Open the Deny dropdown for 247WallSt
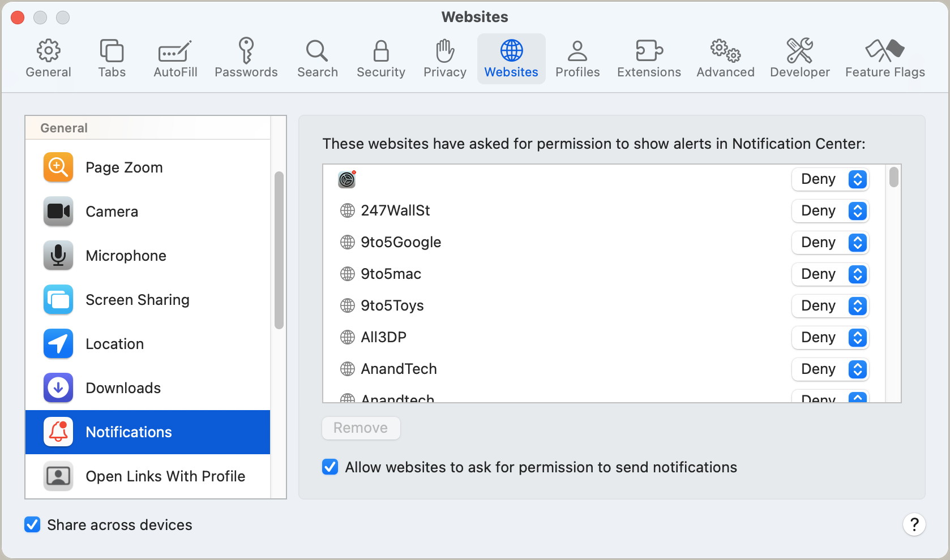The image size is (950, 560). click(830, 211)
